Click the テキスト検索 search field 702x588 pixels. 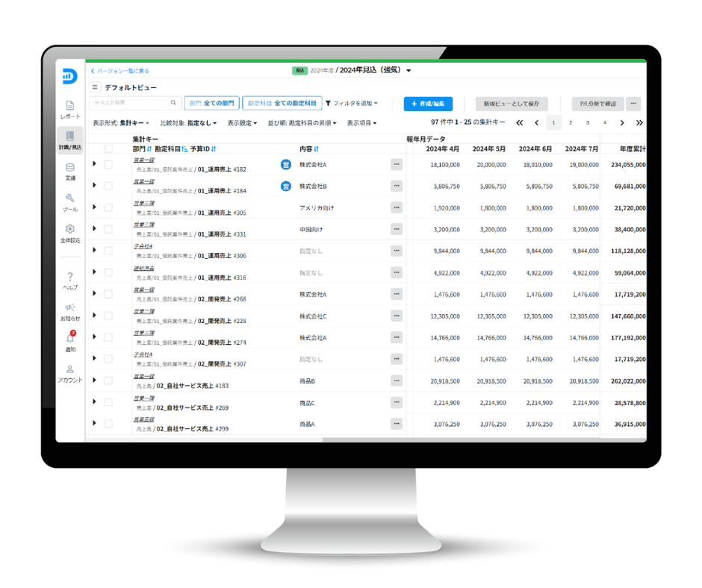coord(134,103)
